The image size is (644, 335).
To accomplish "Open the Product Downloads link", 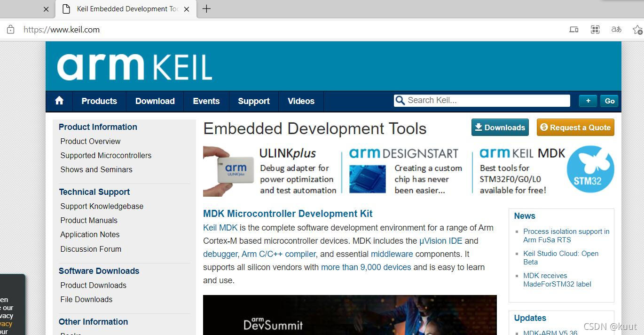I will (93, 285).
